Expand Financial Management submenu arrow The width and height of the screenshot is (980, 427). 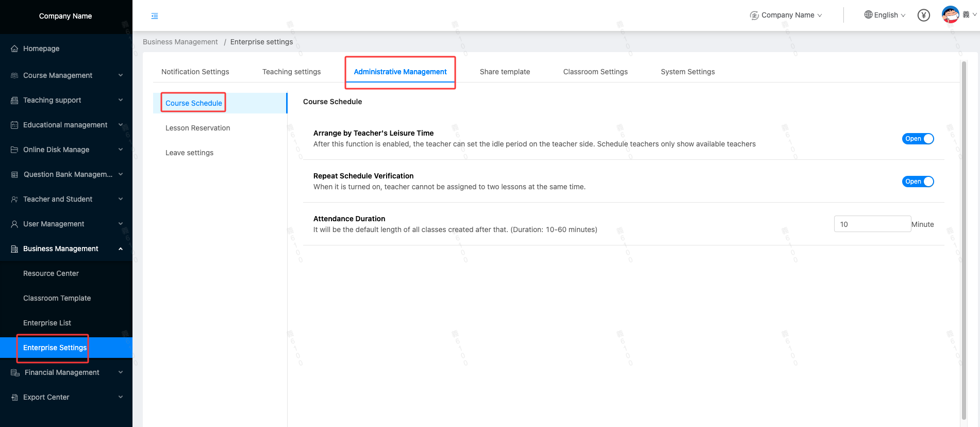pyautogui.click(x=121, y=372)
